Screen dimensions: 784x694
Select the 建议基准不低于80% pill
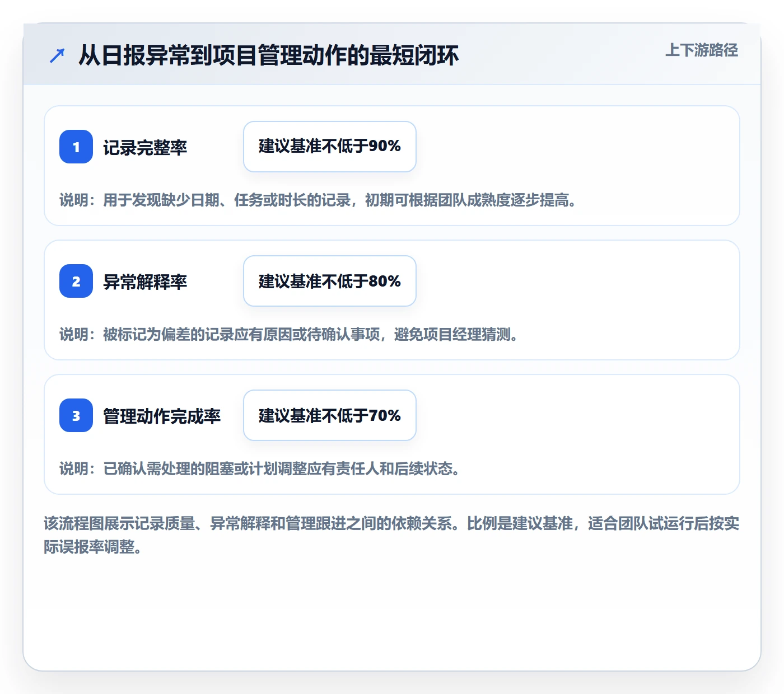tap(330, 281)
